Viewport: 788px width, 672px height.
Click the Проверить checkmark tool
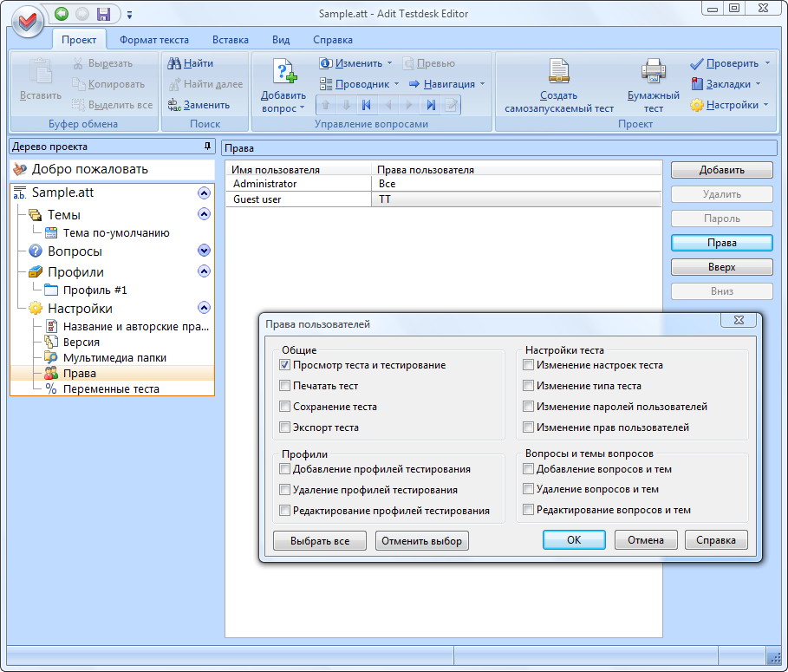(725, 63)
